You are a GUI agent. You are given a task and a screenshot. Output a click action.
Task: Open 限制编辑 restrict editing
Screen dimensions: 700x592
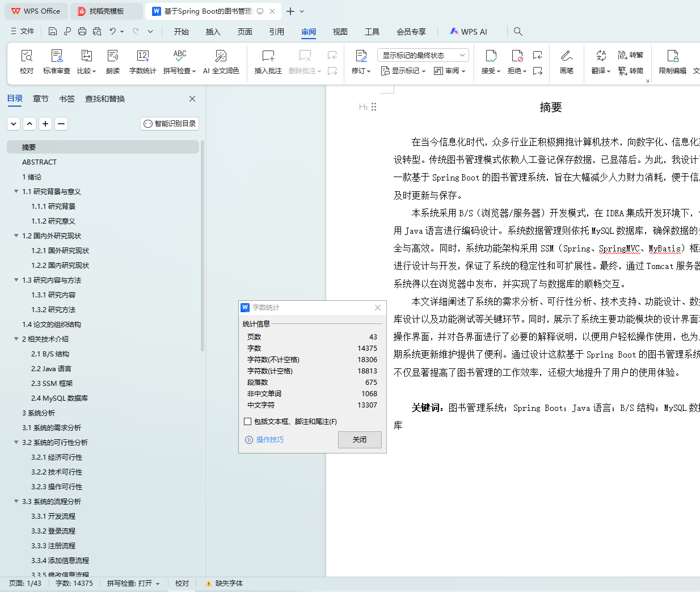tap(673, 62)
